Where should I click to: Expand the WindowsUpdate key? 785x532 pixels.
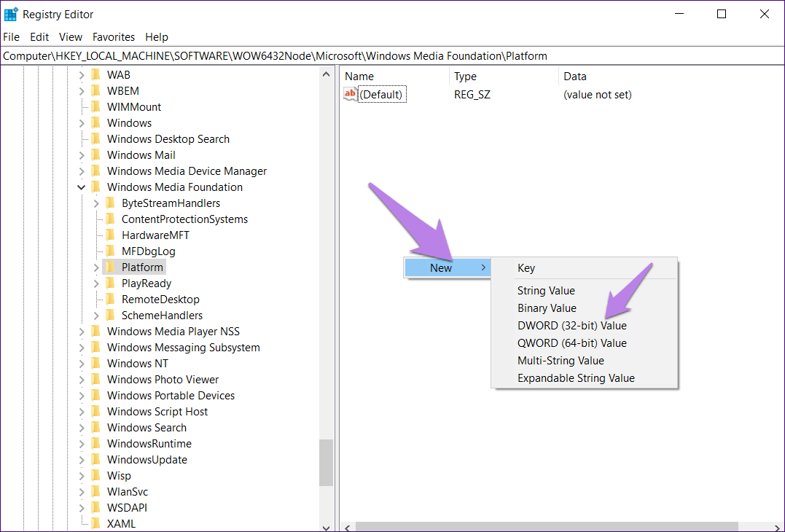coord(82,460)
